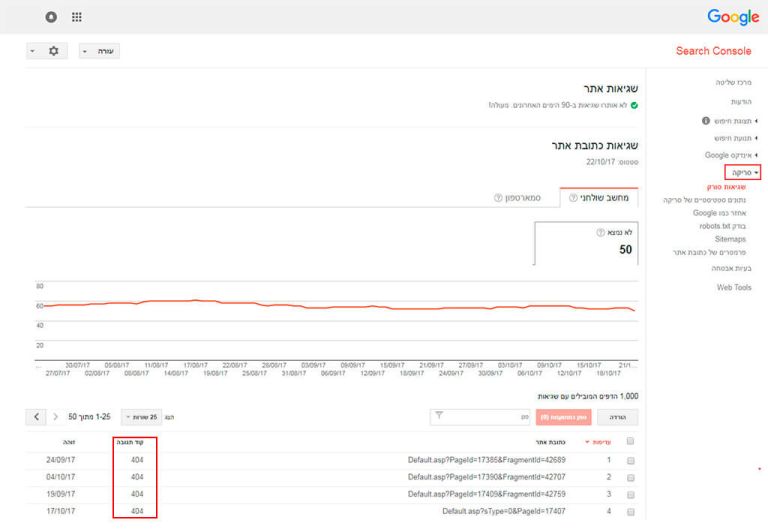Click the 19/09/17 detected date cell
768x532 pixels.
[x=61, y=494]
